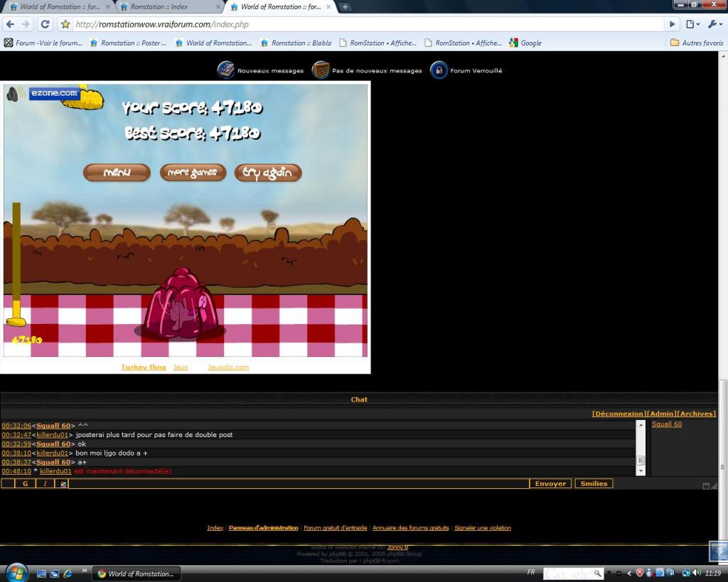Launch Internet Explorer from quick launch
Image resolution: width=728 pixels, height=582 pixels.
coord(68,573)
